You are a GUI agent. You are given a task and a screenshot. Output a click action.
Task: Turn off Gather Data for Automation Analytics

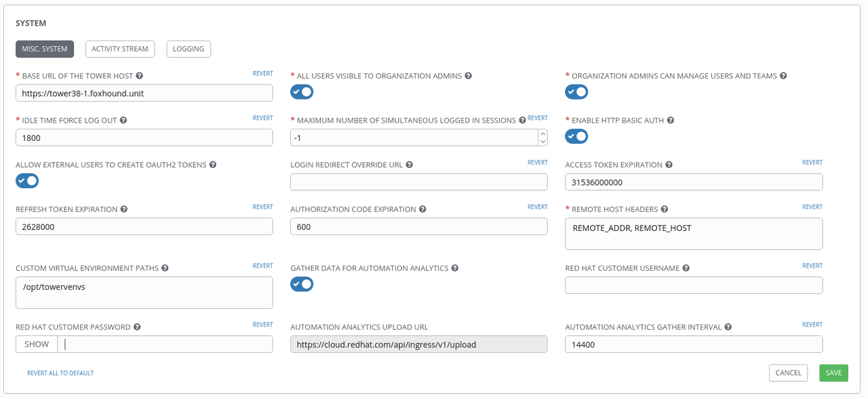[302, 284]
